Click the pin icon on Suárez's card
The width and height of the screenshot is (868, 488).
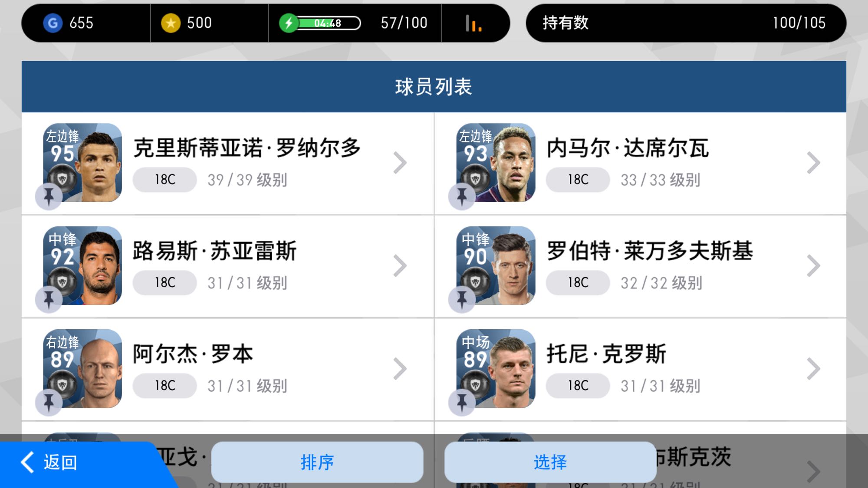pos(49,299)
